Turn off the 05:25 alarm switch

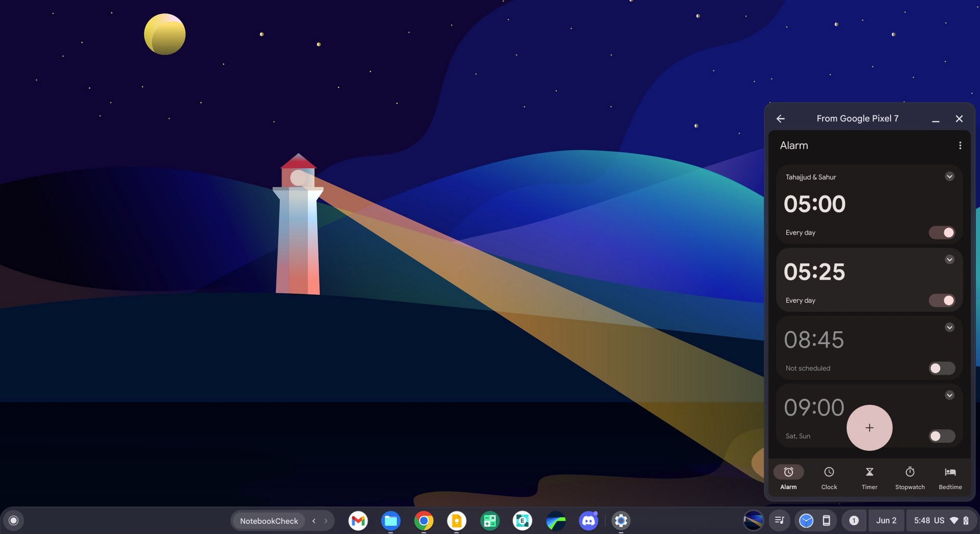click(942, 301)
